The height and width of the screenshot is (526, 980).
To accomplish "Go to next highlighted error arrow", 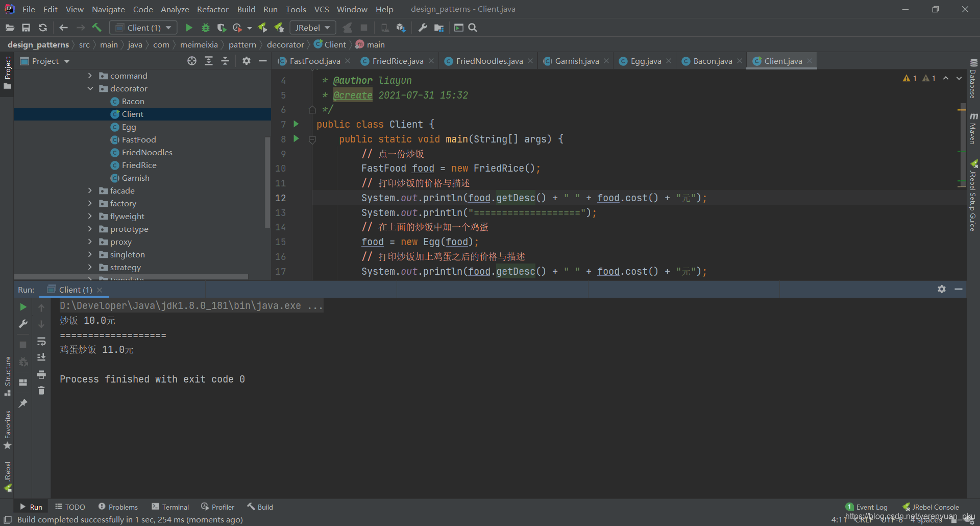I will 959,78.
